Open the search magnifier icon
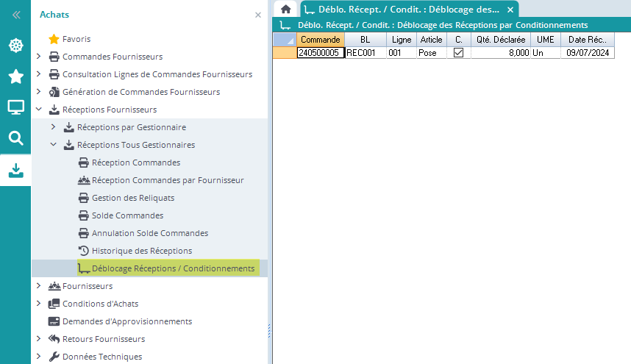Viewport: 631px width, 364px height. pyautogui.click(x=15, y=138)
